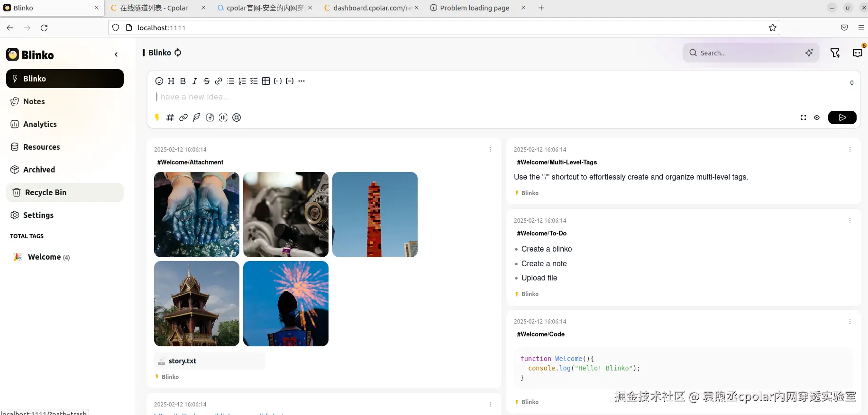The height and width of the screenshot is (415, 868).
Task: Upload a file attachment
Action: click(210, 117)
